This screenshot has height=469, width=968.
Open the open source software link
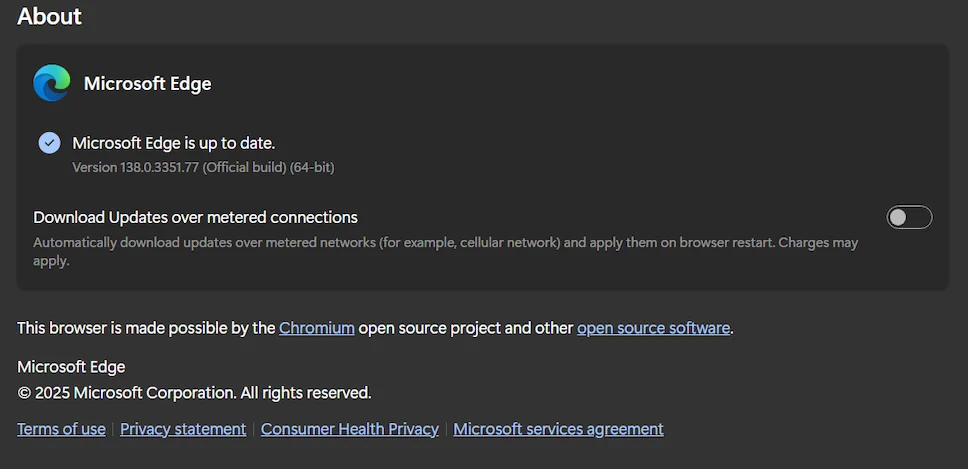point(653,328)
